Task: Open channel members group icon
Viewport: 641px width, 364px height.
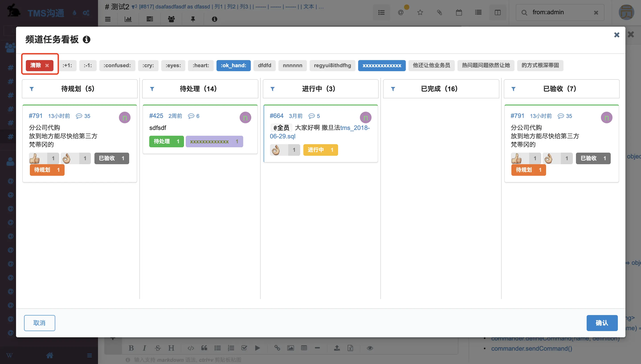Action: click(171, 19)
